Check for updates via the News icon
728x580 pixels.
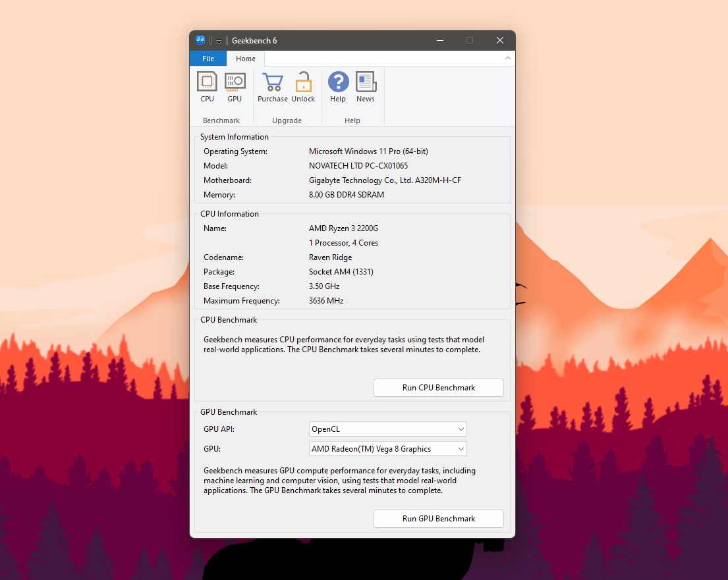(x=366, y=82)
